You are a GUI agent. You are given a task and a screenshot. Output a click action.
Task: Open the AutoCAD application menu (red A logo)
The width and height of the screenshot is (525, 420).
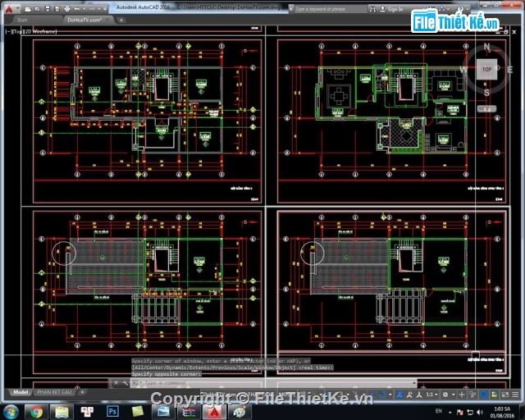9,9
